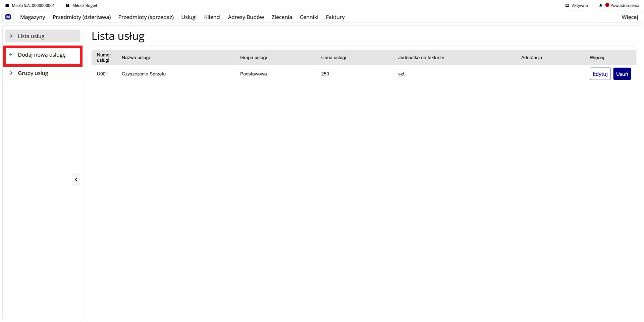Click the Aktywna subscription card icon
Screen dimensions: 644x322
[x=567, y=5]
